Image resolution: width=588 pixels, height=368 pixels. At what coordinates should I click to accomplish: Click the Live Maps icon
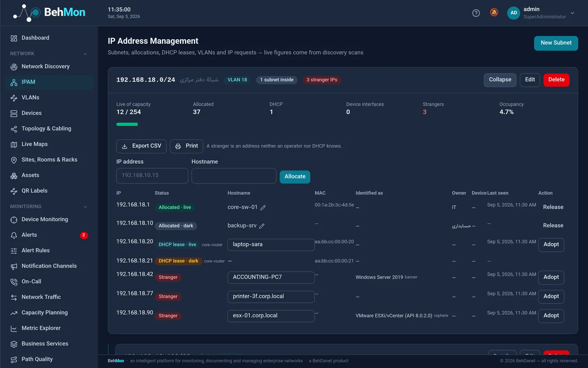tap(14, 145)
